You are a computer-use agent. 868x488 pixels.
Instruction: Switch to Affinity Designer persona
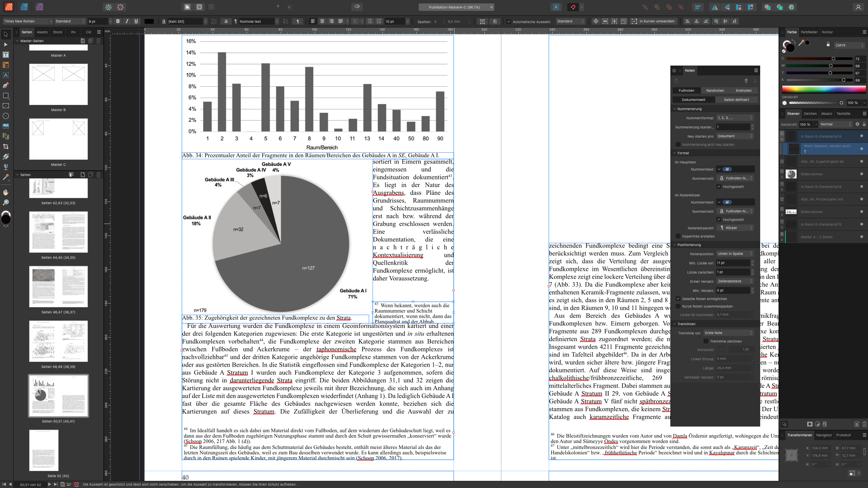[24, 7]
